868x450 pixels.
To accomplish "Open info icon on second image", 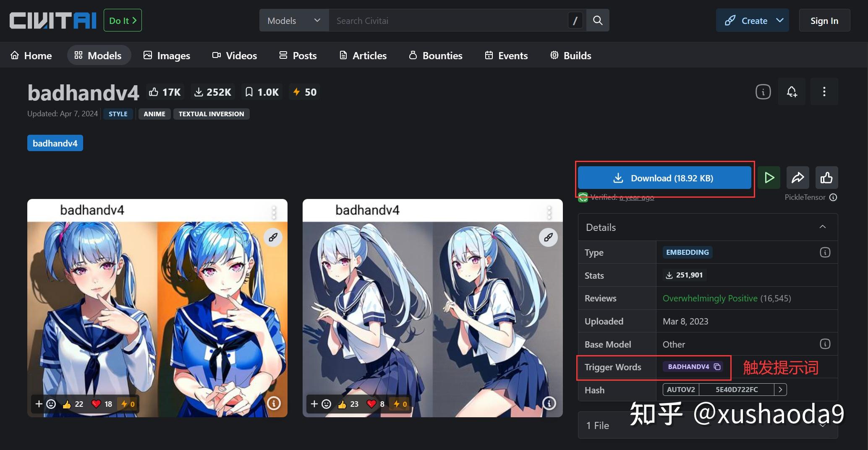I will click(x=549, y=403).
